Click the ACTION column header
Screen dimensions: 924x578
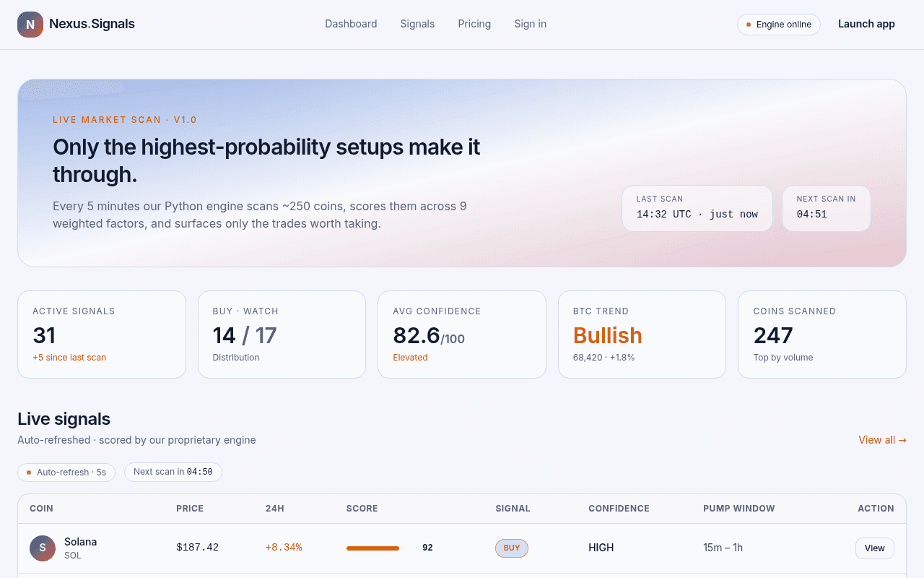(876, 509)
